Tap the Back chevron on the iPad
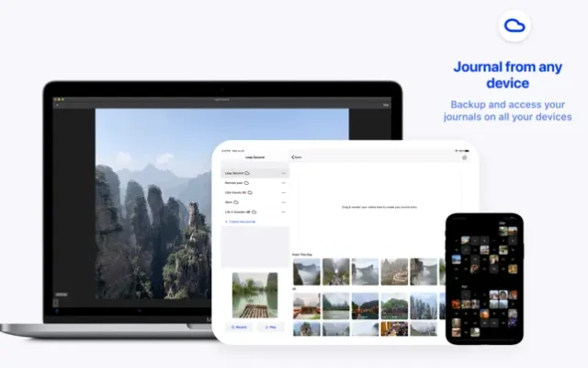The width and height of the screenshot is (588, 368). 294,157
